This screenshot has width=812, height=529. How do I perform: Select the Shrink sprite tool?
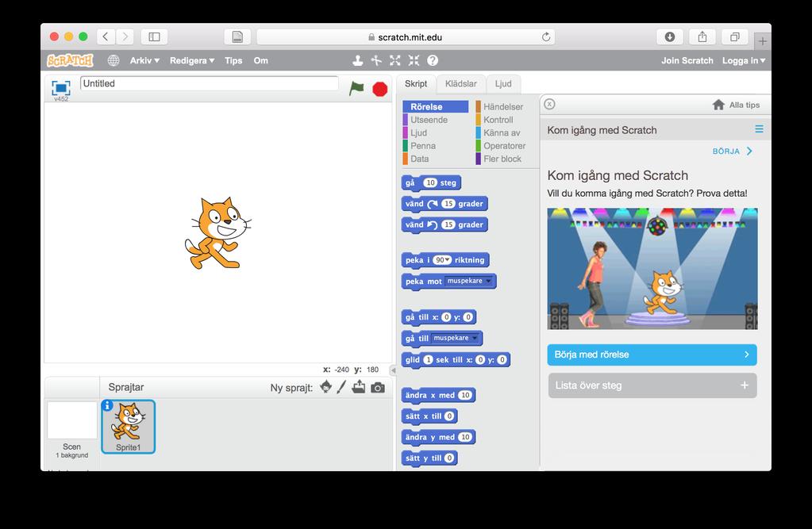tap(414, 60)
